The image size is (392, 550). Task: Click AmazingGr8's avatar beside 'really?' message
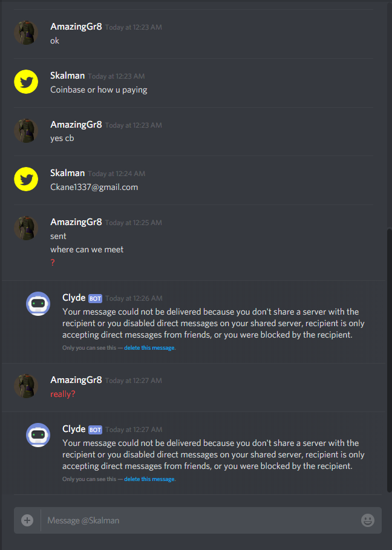coord(26,386)
